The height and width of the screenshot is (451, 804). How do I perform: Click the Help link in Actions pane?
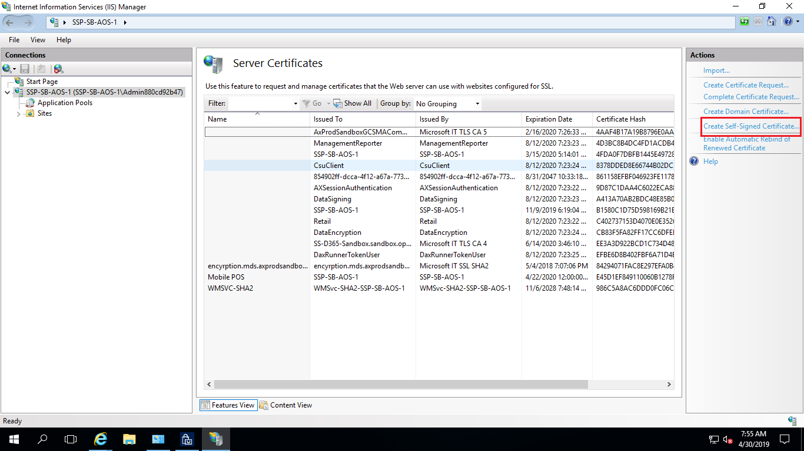pyautogui.click(x=710, y=161)
